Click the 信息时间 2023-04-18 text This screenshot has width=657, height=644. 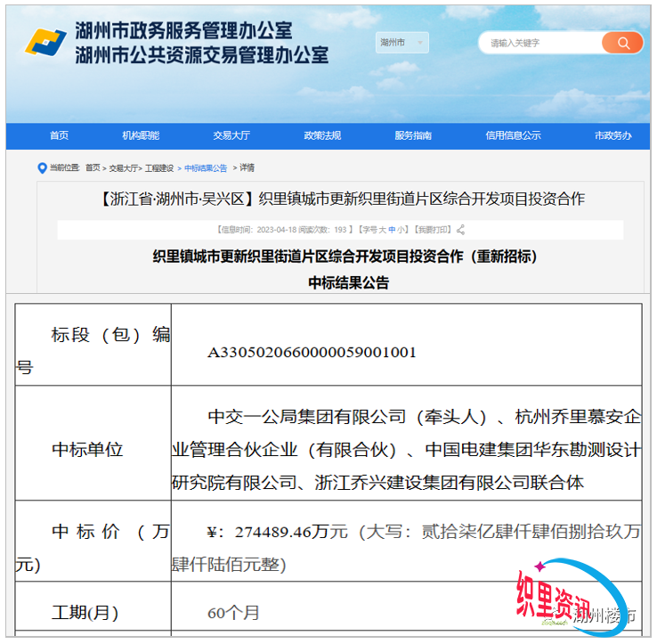pos(256,230)
